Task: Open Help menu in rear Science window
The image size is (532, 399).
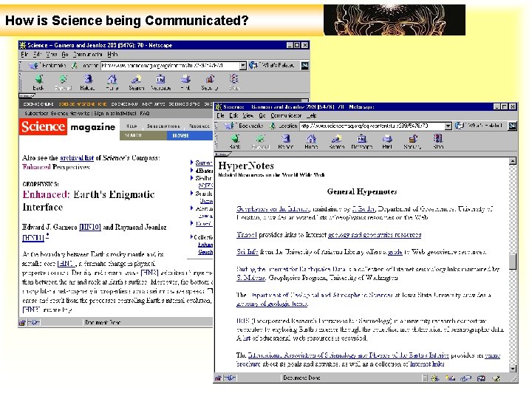Action: 112,54
